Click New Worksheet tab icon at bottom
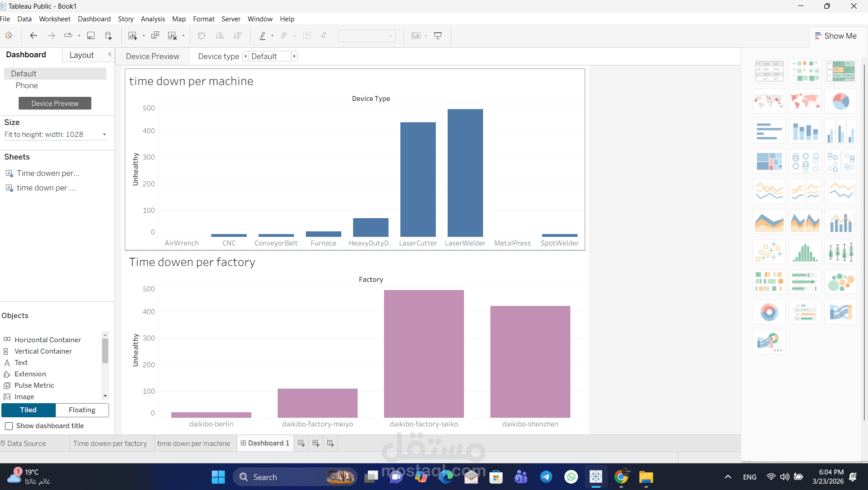 (x=301, y=443)
